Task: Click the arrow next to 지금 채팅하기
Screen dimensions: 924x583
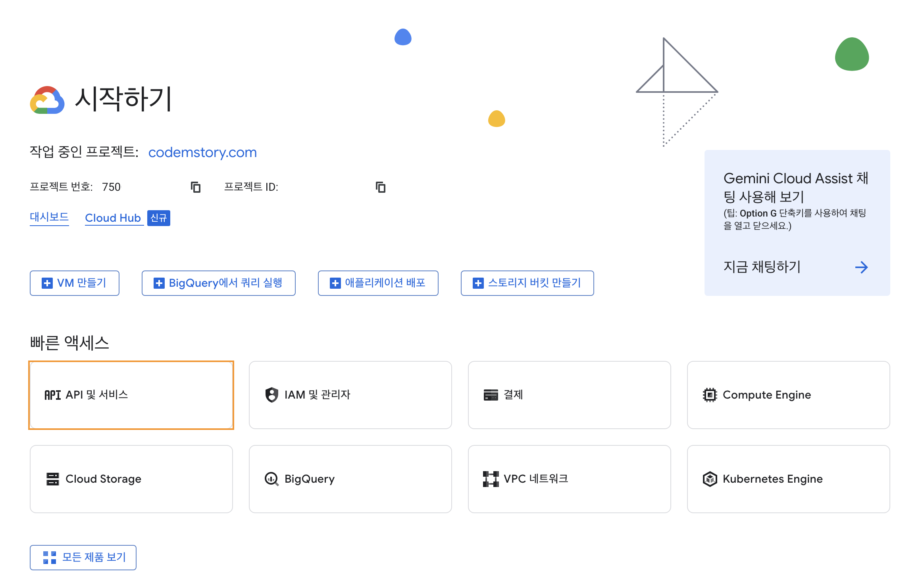Action: tap(861, 267)
